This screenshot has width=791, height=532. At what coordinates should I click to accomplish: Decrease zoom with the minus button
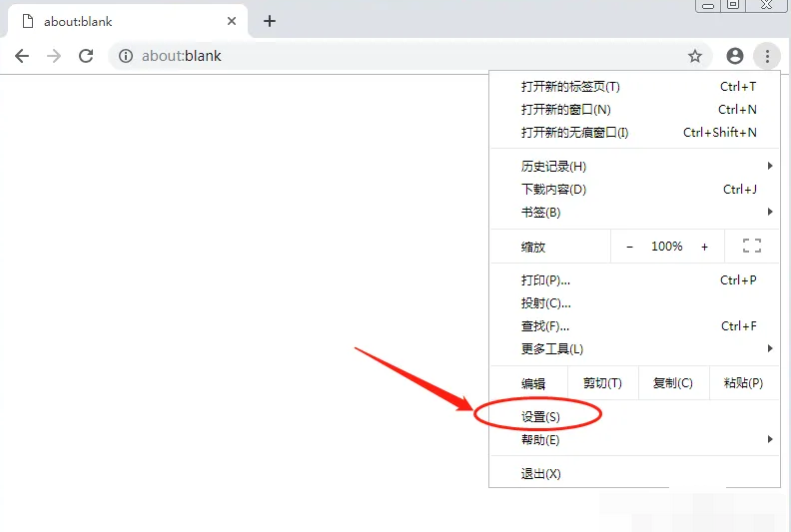629,247
